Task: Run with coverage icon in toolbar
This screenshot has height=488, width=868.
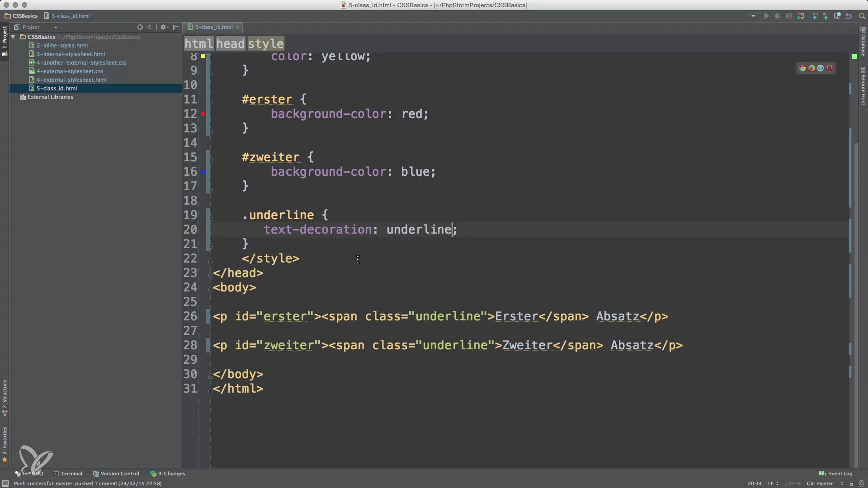Action: click(789, 16)
